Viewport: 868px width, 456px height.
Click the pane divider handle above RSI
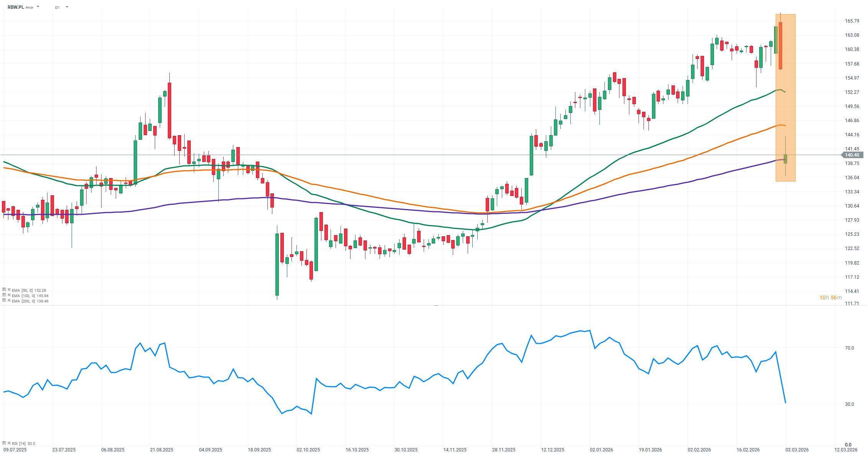pos(436,306)
